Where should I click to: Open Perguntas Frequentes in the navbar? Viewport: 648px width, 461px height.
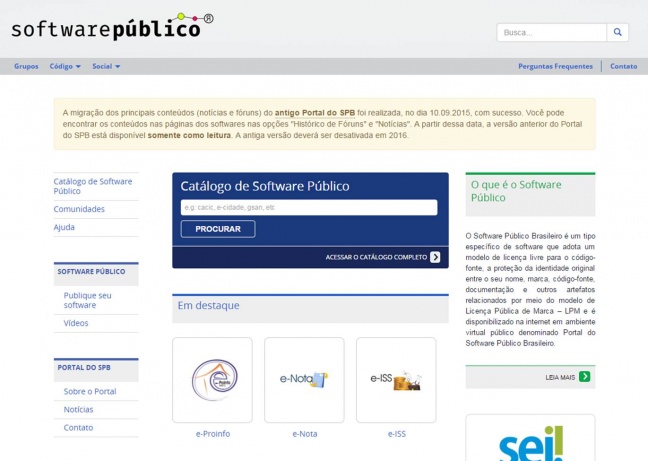555,66
